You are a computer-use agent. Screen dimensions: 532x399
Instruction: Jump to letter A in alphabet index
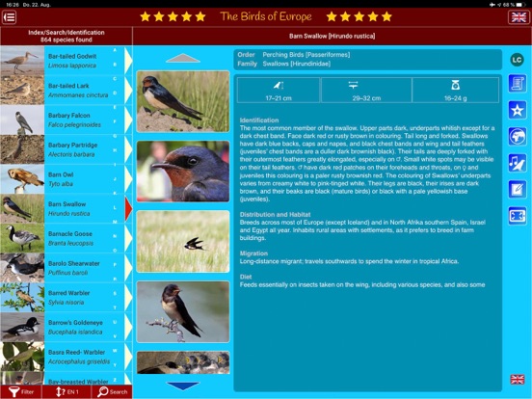[x=115, y=50]
